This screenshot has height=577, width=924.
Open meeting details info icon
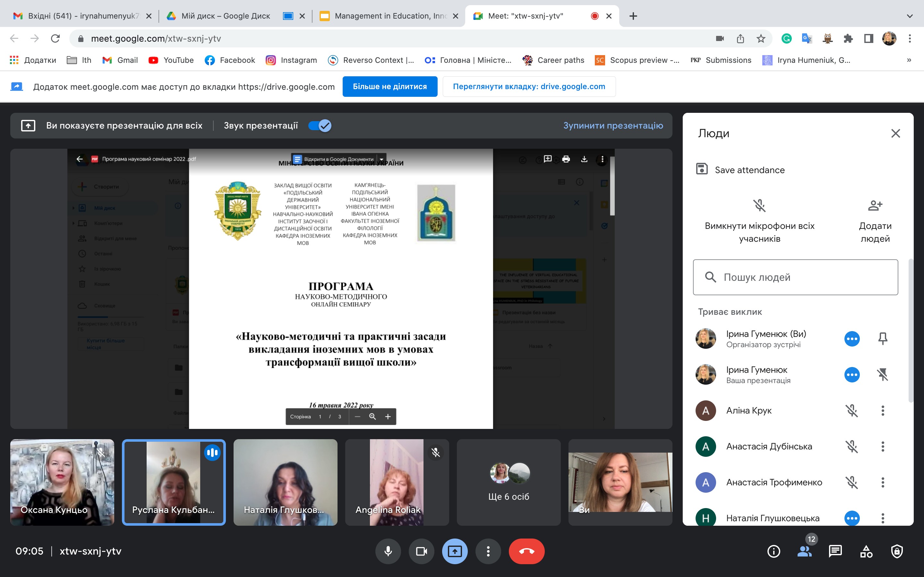coord(774,551)
